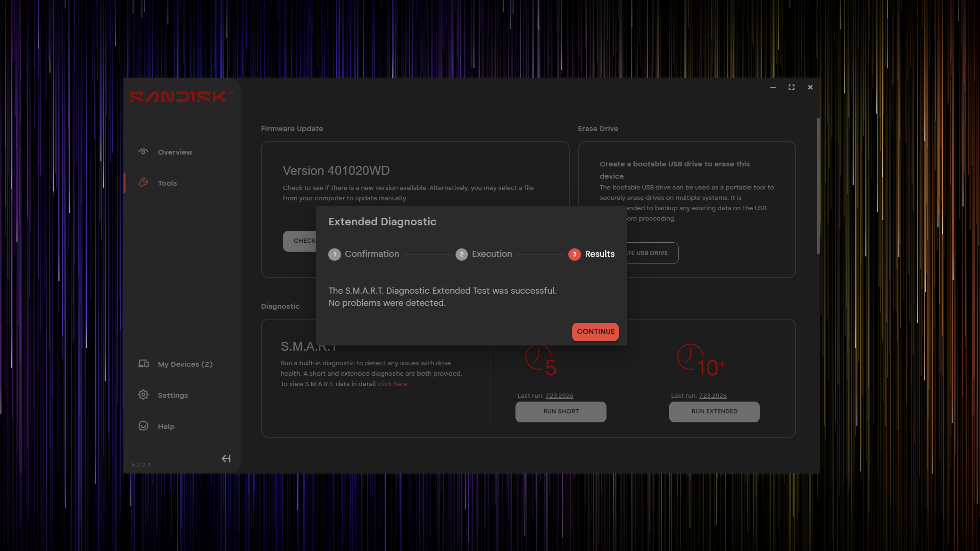Click the Extended Diagnostic dialog title

pos(382,222)
